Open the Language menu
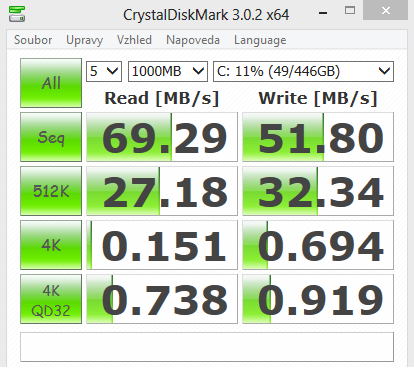This screenshot has height=368, width=414. point(260,40)
